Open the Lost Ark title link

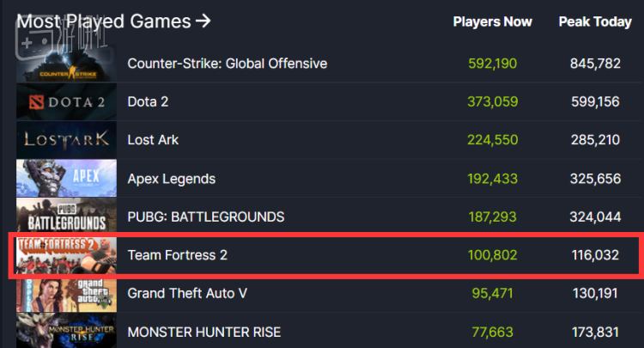153,140
